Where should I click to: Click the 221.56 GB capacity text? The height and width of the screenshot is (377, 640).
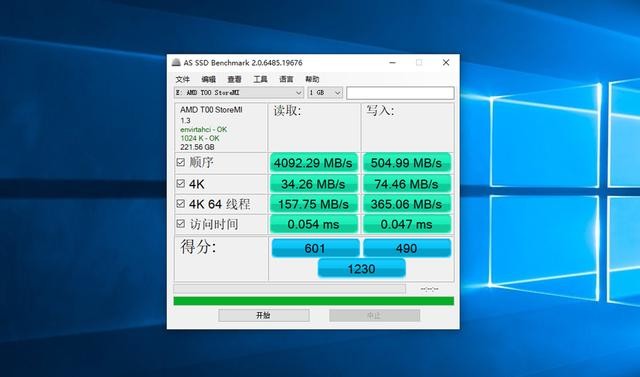198,147
